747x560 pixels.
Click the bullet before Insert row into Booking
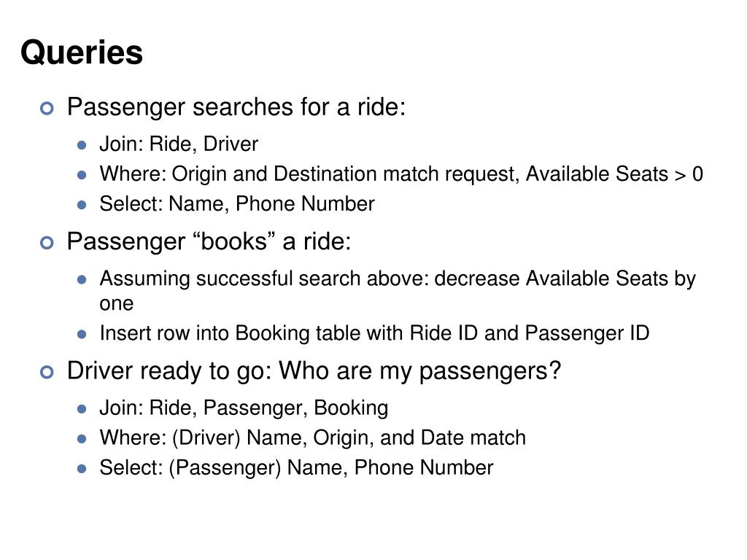82,334
